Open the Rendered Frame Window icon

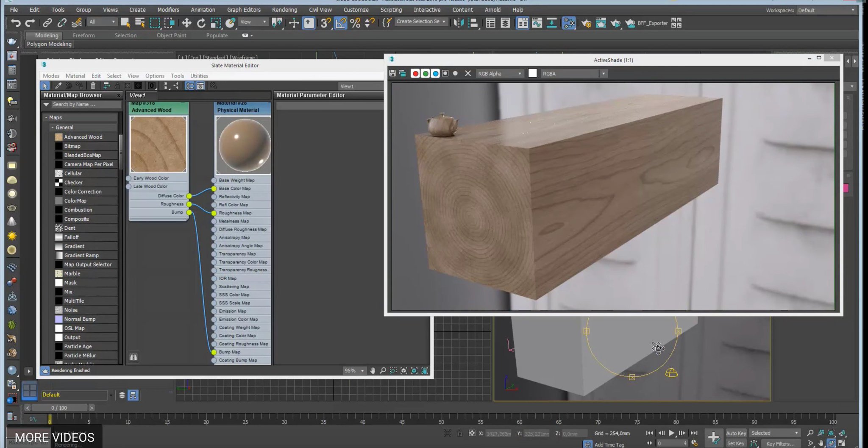click(601, 23)
